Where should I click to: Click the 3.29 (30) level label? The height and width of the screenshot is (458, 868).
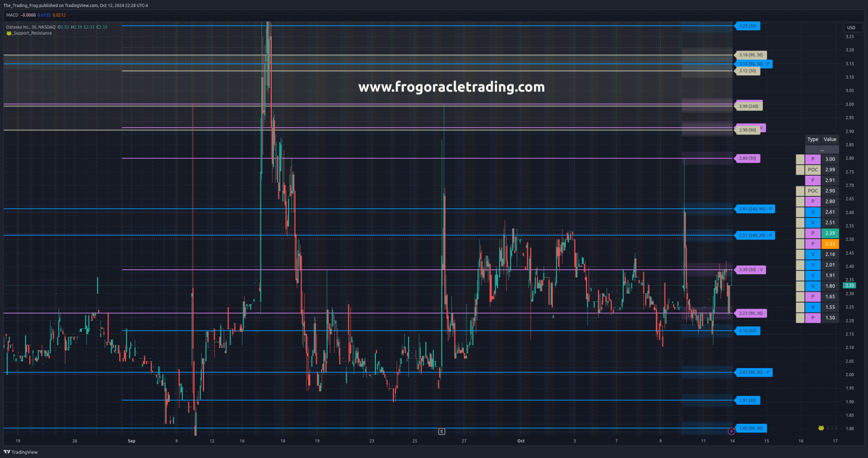pyautogui.click(x=748, y=26)
